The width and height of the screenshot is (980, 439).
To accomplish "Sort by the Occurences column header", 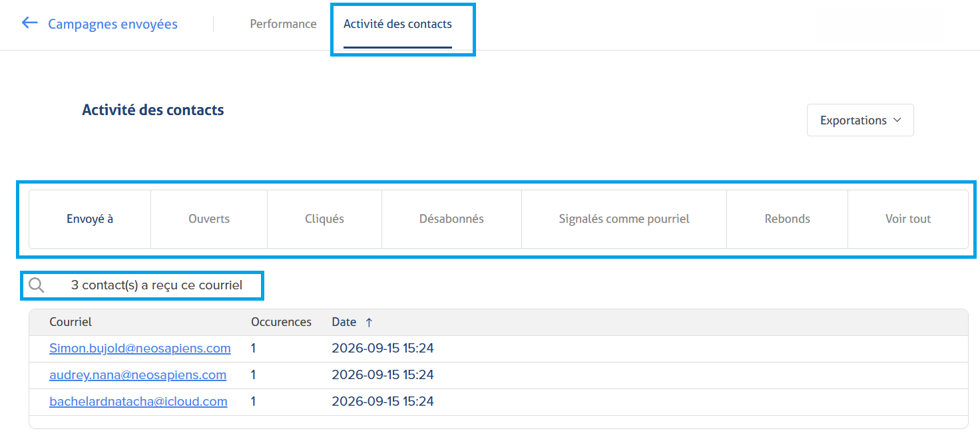I will click(x=281, y=322).
